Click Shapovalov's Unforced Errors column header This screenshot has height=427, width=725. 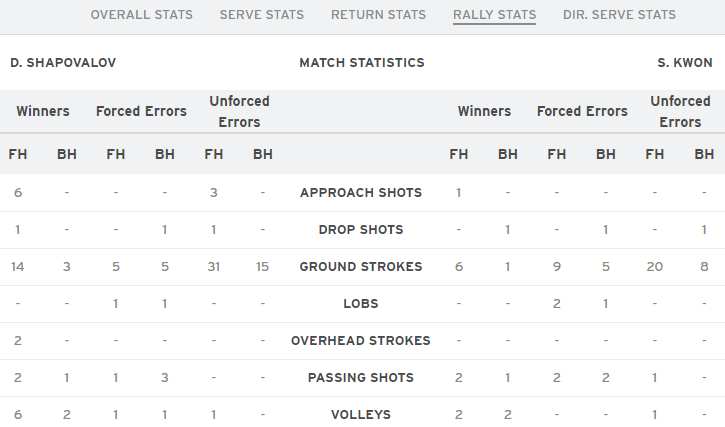[239, 111]
